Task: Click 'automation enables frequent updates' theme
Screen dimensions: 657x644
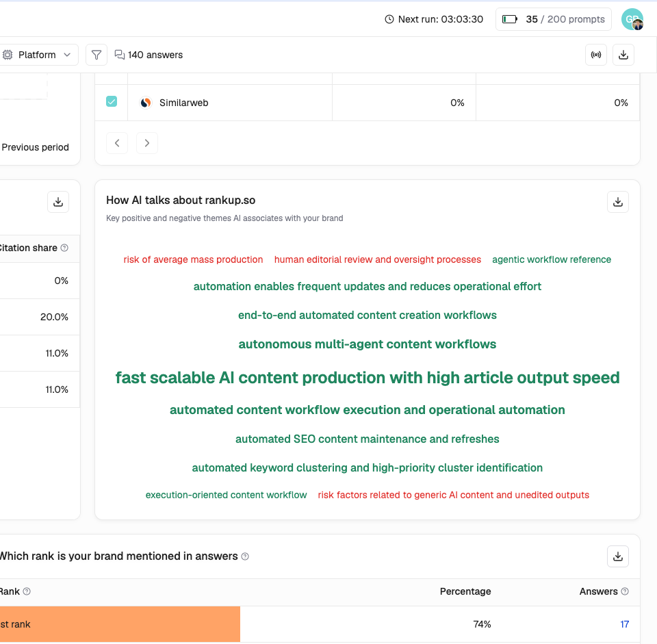Action: pos(367,287)
